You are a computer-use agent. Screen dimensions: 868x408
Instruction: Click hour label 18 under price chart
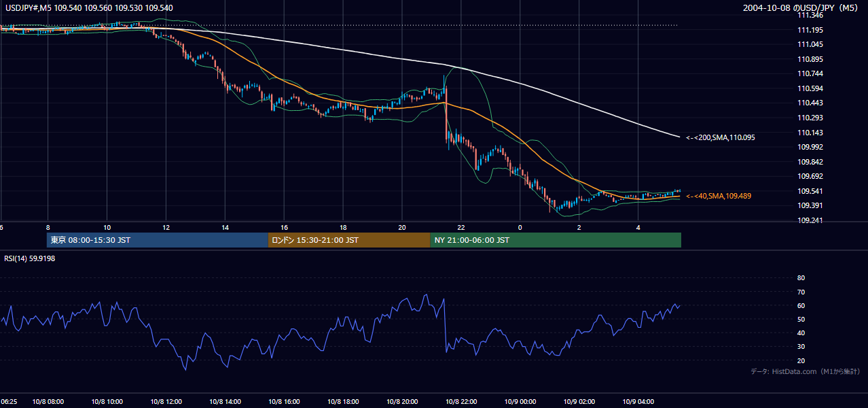click(x=344, y=227)
